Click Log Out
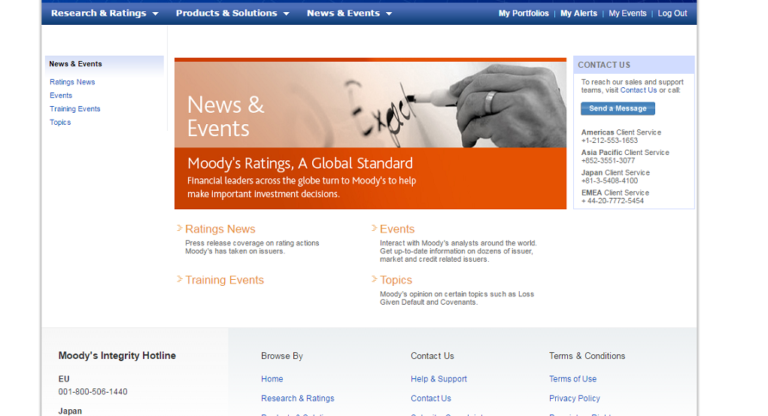This screenshot has height=416, width=768. (672, 13)
